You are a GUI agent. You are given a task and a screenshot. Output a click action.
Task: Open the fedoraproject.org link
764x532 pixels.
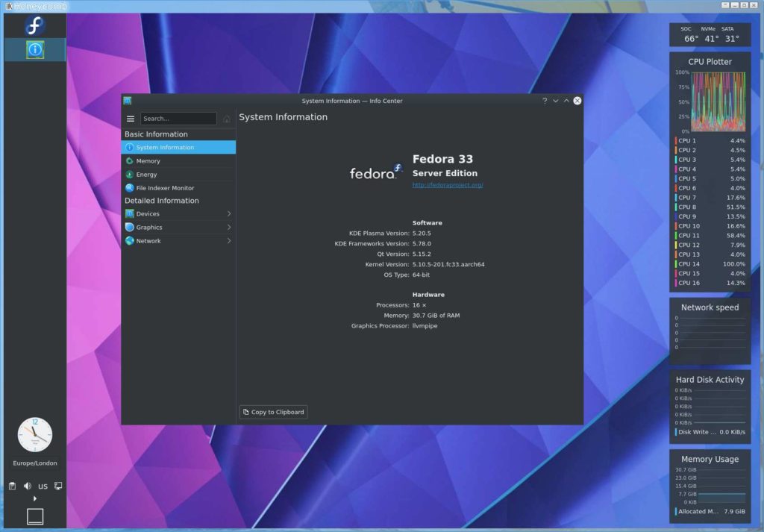click(x=448, y=184)
